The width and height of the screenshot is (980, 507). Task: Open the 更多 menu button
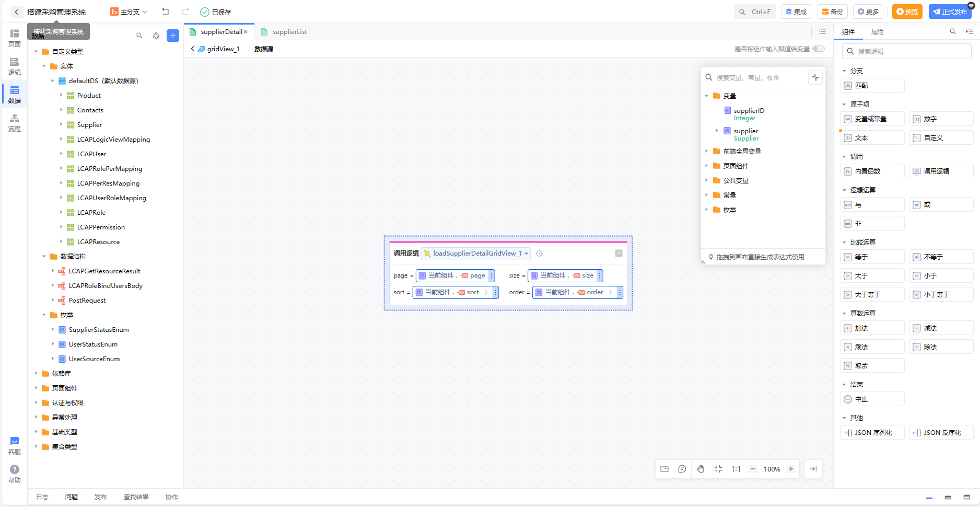pos(868,11)
